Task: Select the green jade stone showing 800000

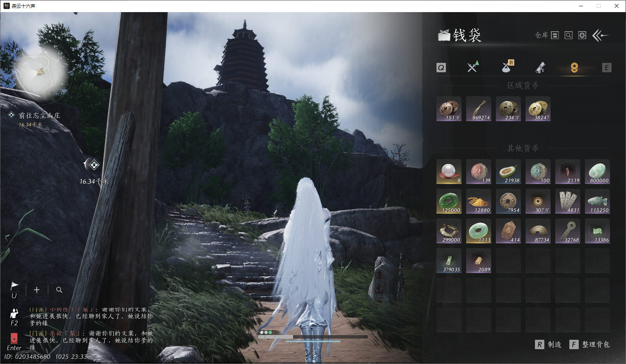Action: point(597,171)
